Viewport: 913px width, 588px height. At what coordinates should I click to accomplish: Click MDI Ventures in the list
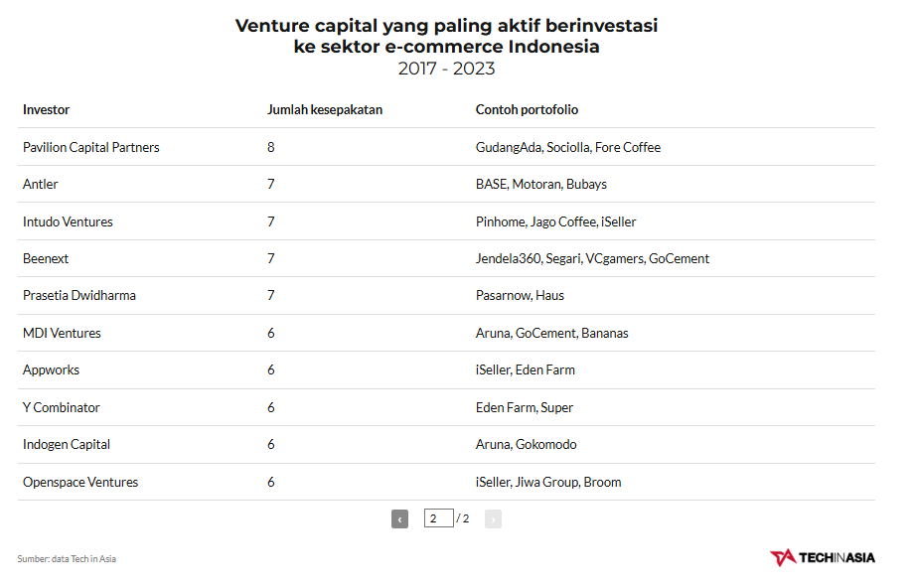point(62,333)
